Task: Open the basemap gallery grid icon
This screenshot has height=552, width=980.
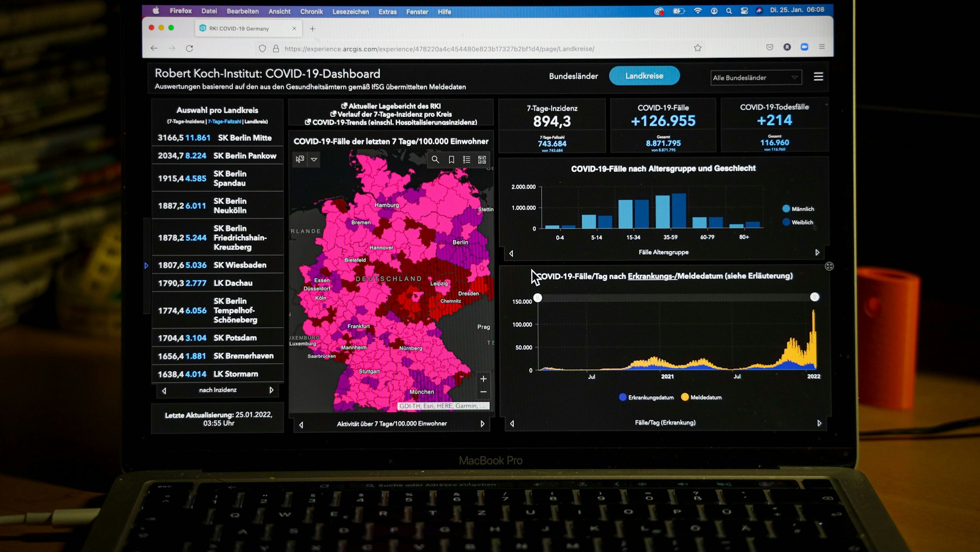Action: click(x=482, y=160)
